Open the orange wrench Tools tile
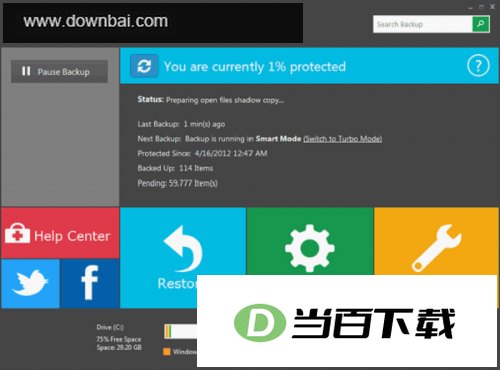Image resolution: width=500 pixels, height=370 pixels. coord(436,241)
